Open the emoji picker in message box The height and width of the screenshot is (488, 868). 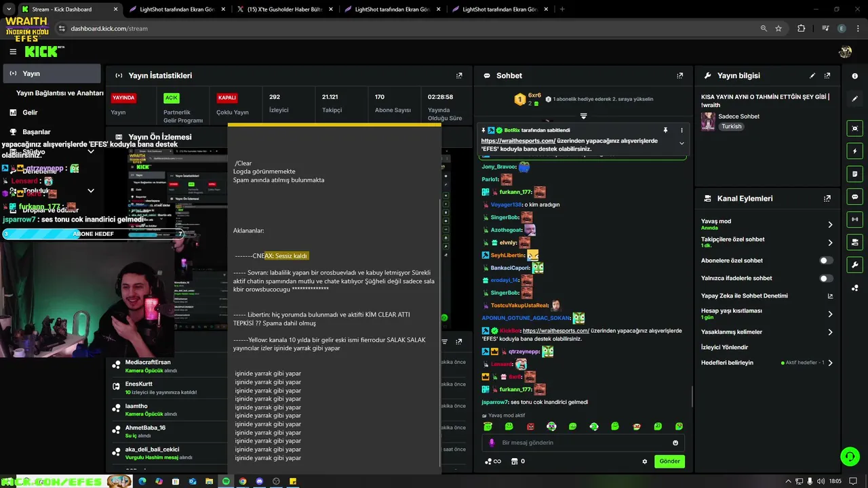pos(675,443)
